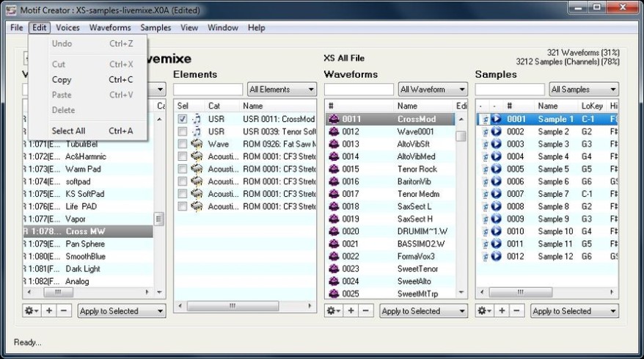Play Sample 1 with its blue play icon

pos(497,119)
